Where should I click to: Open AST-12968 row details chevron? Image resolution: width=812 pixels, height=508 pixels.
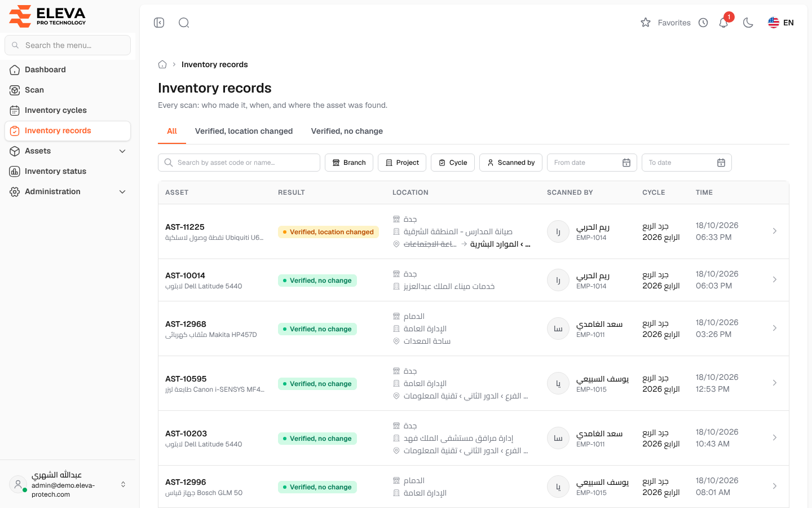point(775,328)
